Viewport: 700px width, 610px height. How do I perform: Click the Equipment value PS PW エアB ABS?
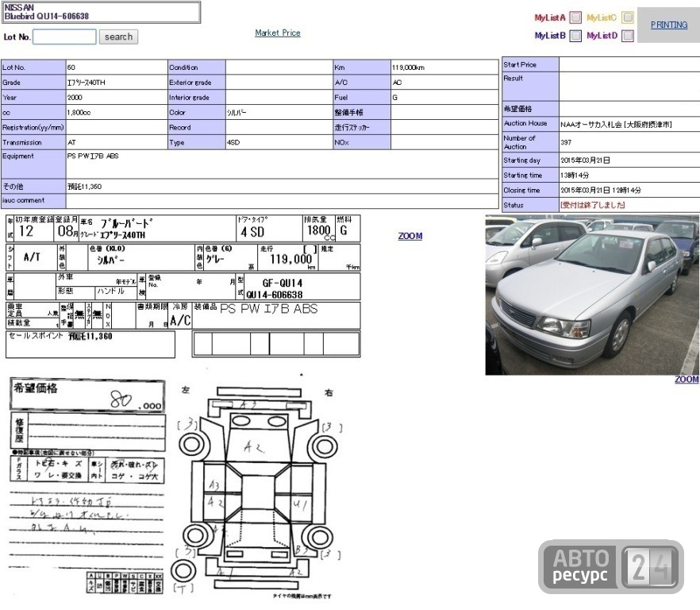93,156
